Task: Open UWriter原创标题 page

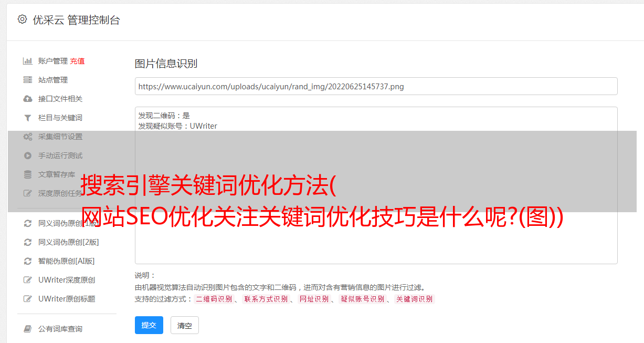Action: click(67, 299)
